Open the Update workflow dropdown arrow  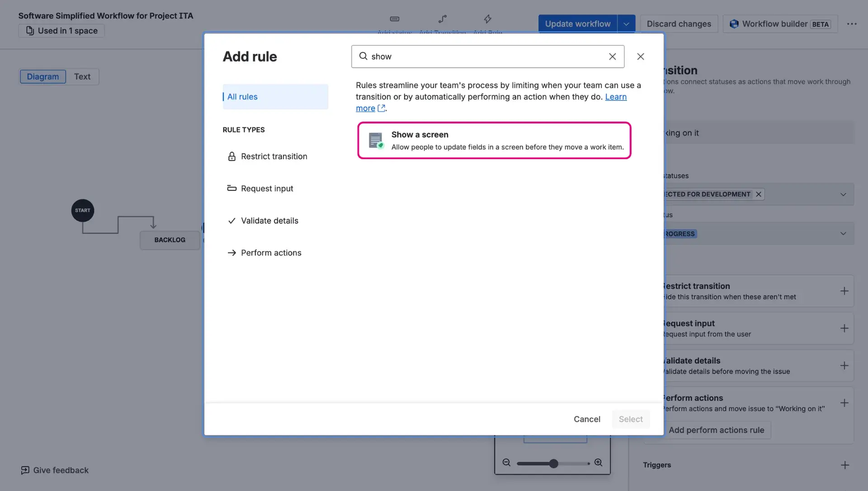[x=626, y=24]
